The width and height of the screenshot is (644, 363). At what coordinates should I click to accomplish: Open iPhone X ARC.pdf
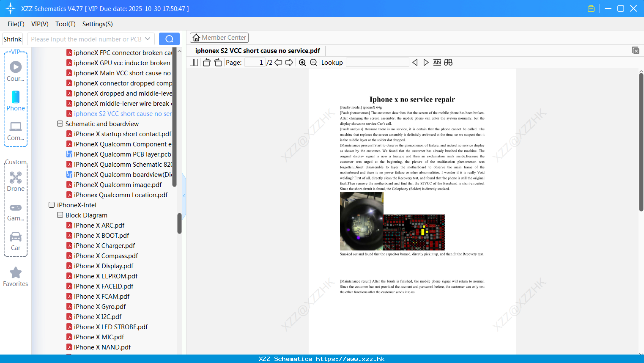pos(96,225)
